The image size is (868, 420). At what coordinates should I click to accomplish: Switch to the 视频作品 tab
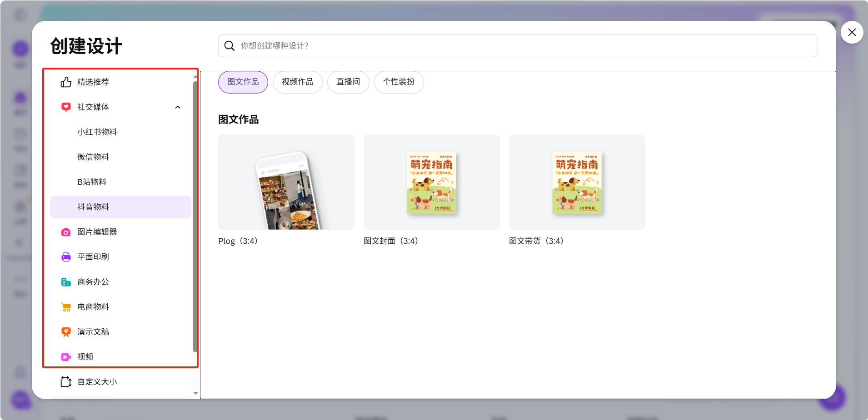(297, 82)
